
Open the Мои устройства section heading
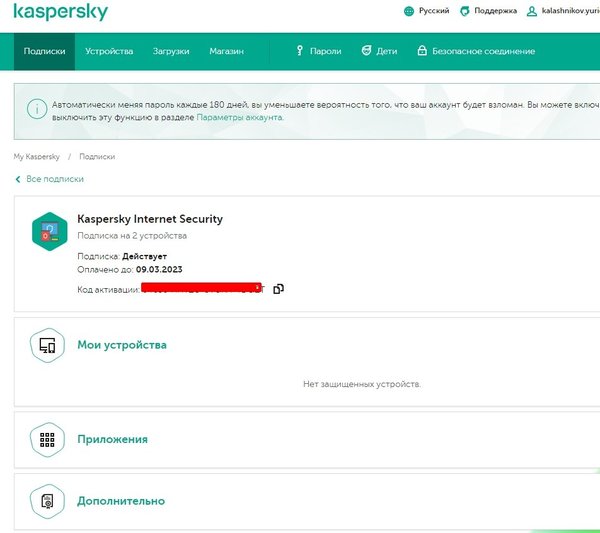pyautogui.click(x=122, y=345)
